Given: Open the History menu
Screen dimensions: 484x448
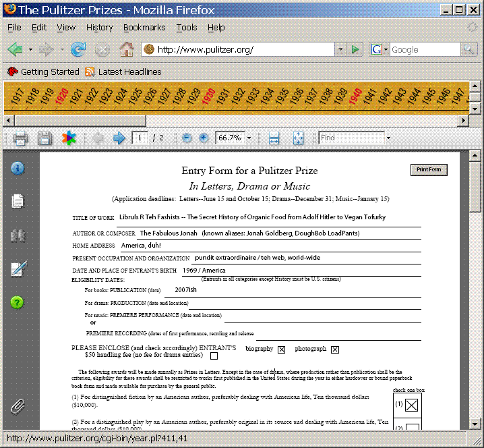Looking at the screenshot, I should coord(99,28).
